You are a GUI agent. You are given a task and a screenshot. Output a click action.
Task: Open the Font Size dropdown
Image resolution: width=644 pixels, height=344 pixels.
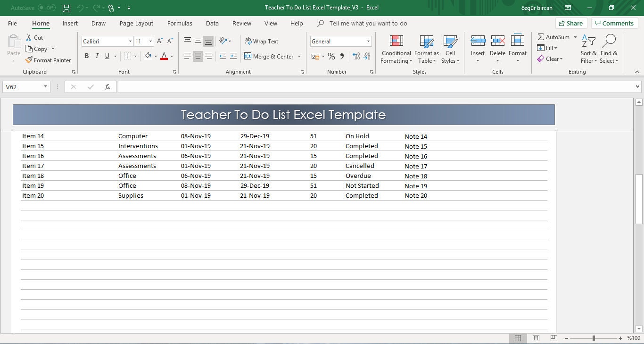coord(150,41)
